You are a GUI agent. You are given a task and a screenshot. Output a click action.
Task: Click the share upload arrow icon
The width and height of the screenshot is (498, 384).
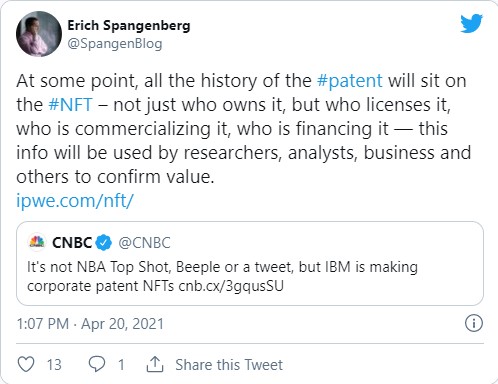pyautogui.click(x=155, y=364)
